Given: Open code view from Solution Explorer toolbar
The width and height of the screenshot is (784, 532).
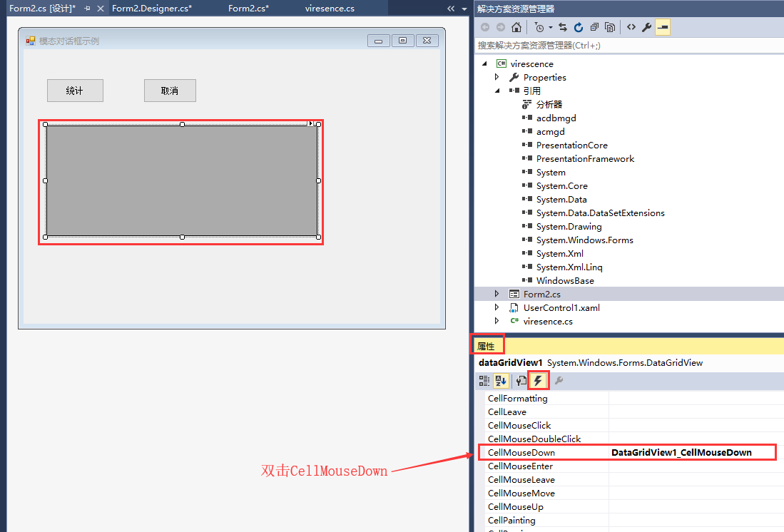Looking at the screenshot, I should click(631, 26).
